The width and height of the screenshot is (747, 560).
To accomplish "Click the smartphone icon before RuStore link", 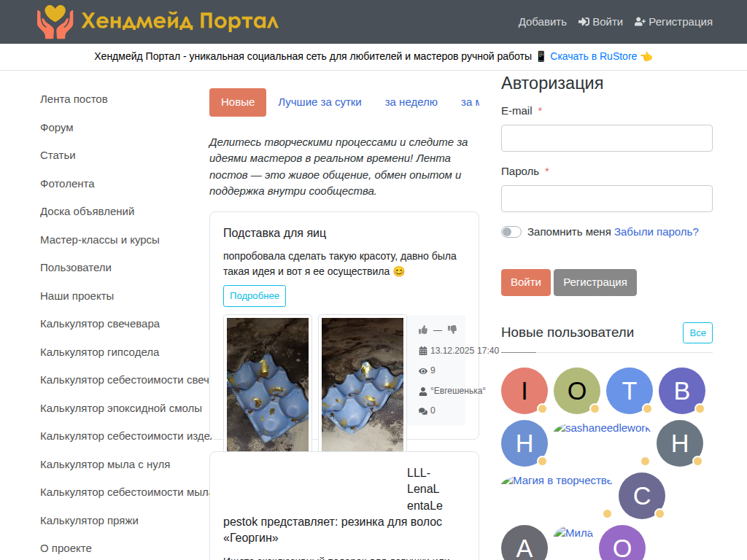I will 541,55.
